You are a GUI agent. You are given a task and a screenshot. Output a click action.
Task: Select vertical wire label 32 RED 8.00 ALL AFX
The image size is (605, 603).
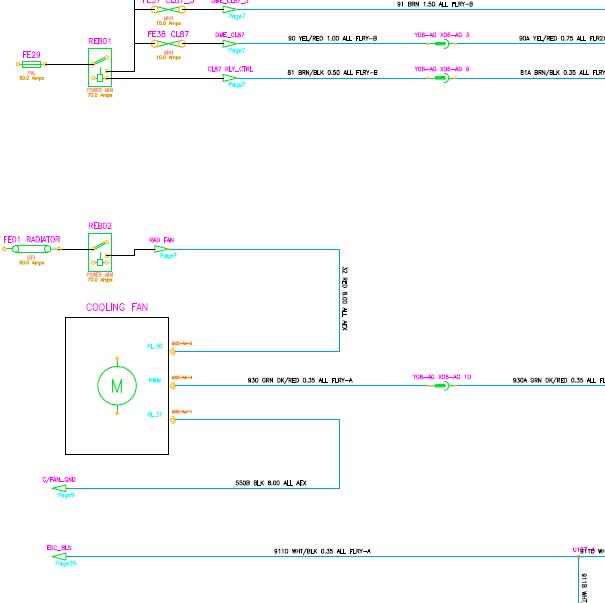(x=345, y=299)
